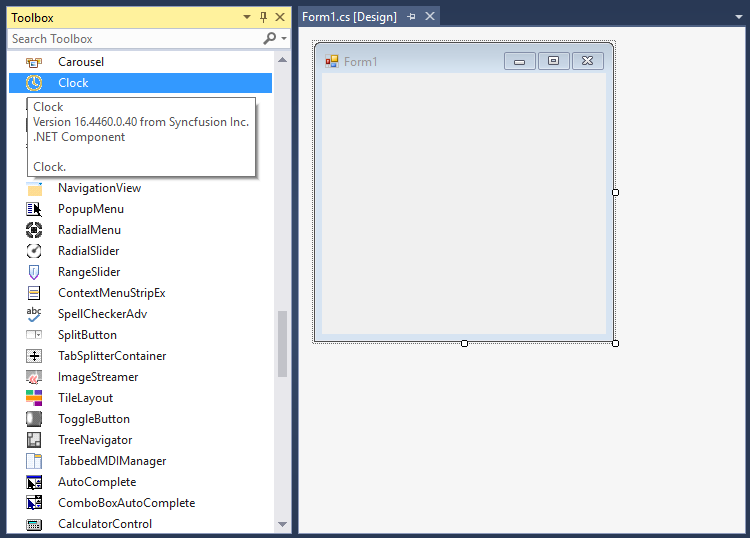Select the Carousel control icon

point(34,62)
